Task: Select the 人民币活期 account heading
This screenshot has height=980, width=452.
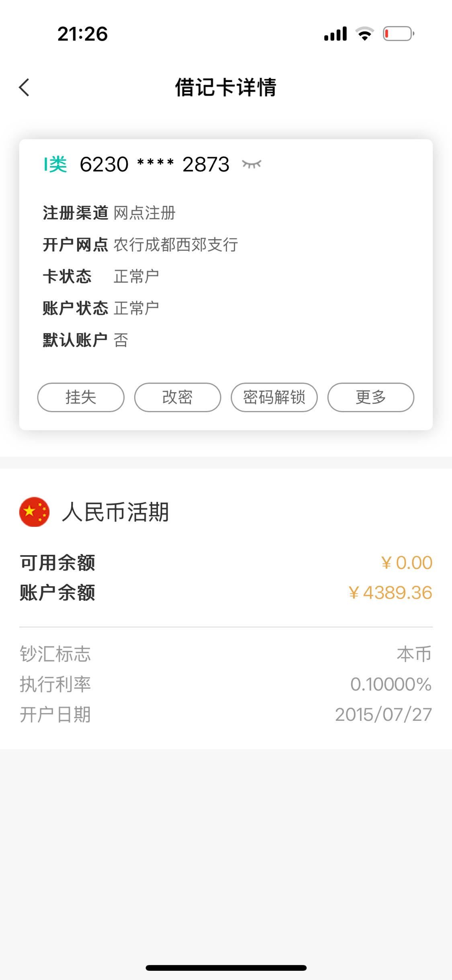Action: [115, 512]
